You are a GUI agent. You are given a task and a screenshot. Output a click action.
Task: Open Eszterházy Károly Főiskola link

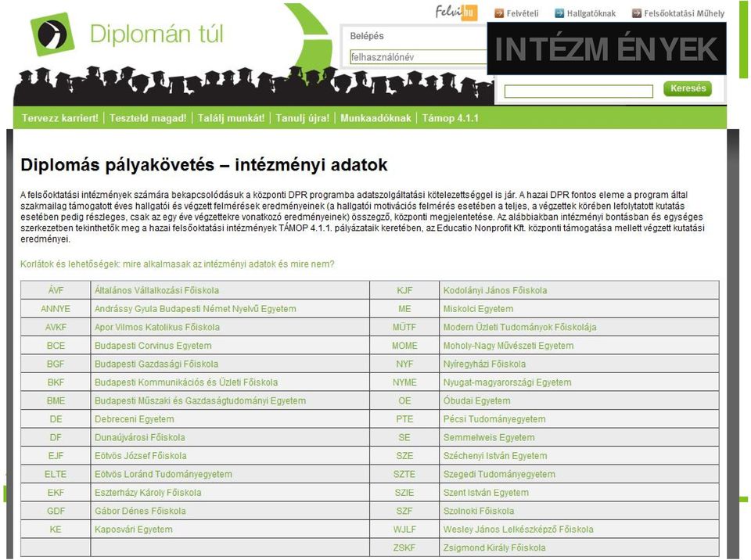point(148,493)
